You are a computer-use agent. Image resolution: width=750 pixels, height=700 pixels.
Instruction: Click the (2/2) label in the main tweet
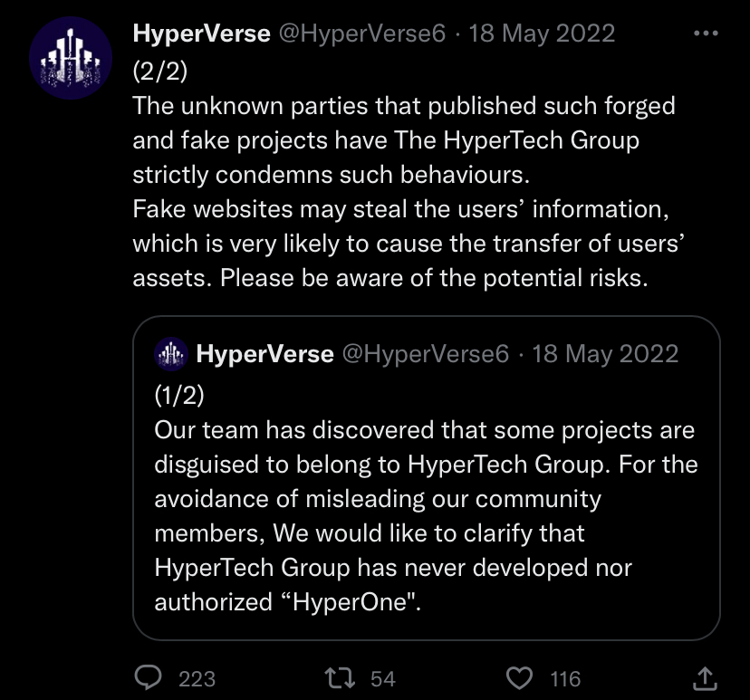(x=159, y=71)
